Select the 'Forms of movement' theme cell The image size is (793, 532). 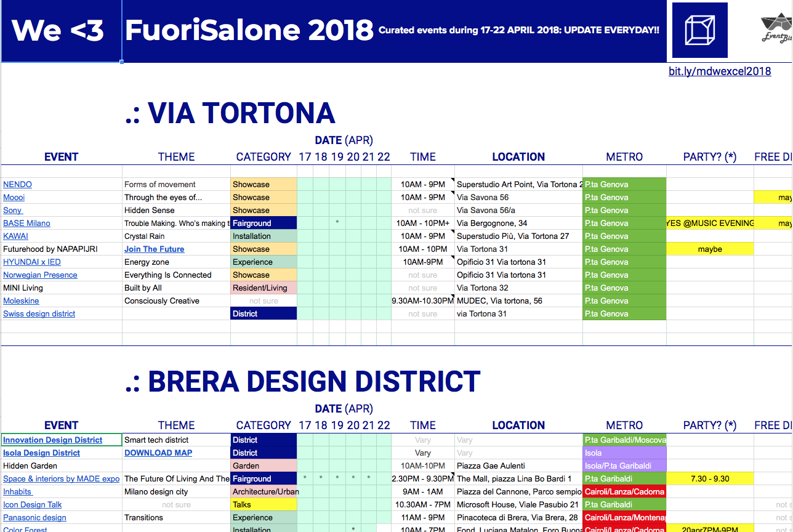176,184
